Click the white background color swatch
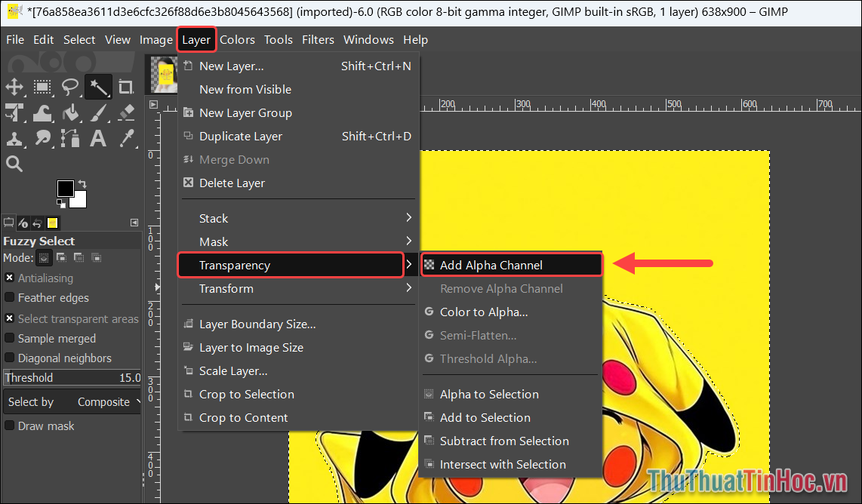This screenshot has height=504, width=862. click(80, 201)
